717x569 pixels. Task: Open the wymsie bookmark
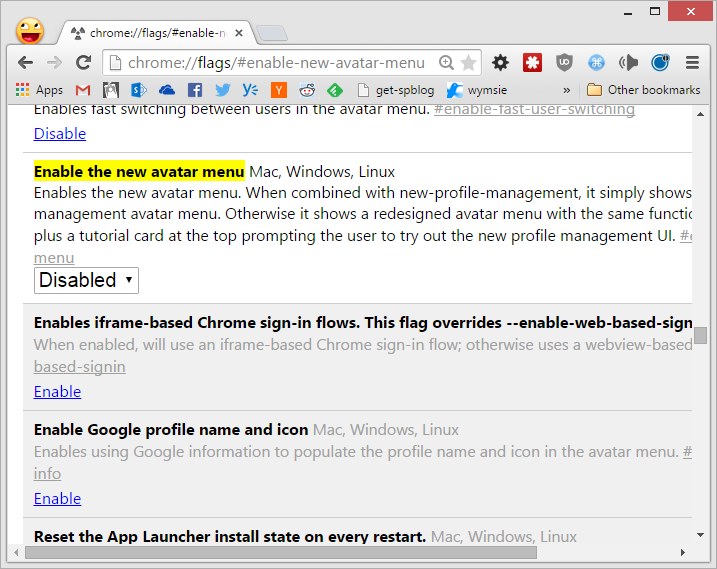(477, 90)
